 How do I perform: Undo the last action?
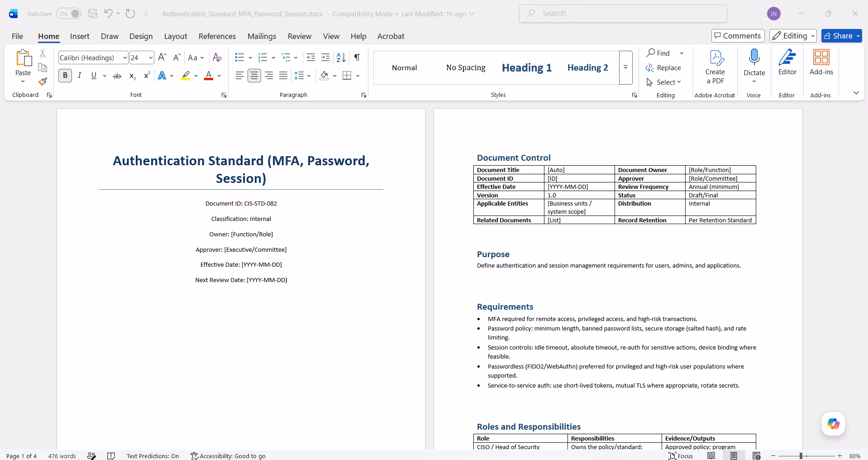[x=108, y=14]
